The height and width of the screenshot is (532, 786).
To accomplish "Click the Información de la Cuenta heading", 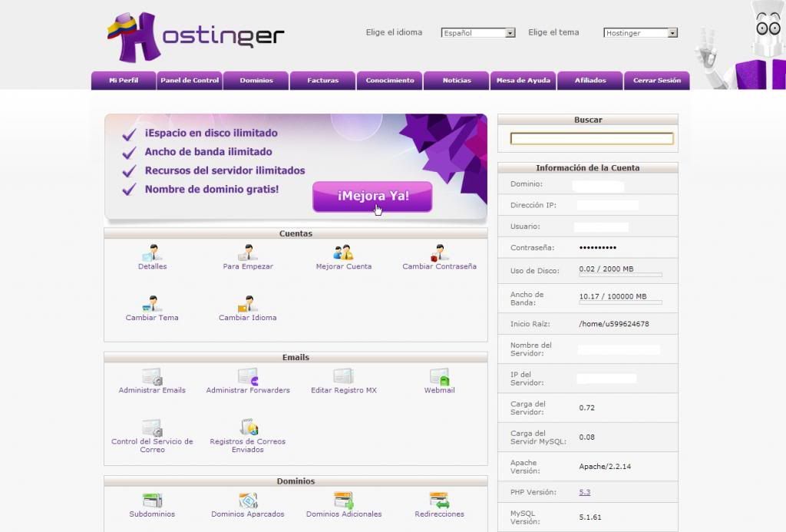I will point(587,168).
